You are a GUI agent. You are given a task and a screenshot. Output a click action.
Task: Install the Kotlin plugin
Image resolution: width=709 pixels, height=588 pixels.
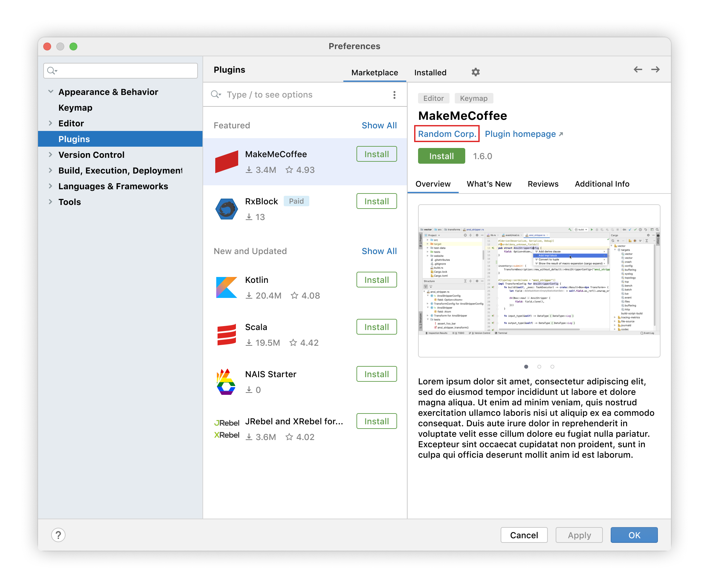pos(376,280)
